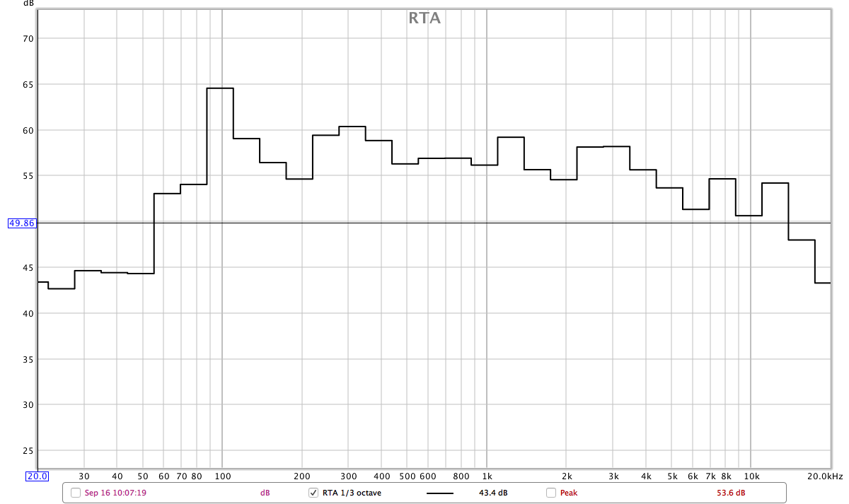Click the 500 Hz frequency axis label

pos(407,476)
